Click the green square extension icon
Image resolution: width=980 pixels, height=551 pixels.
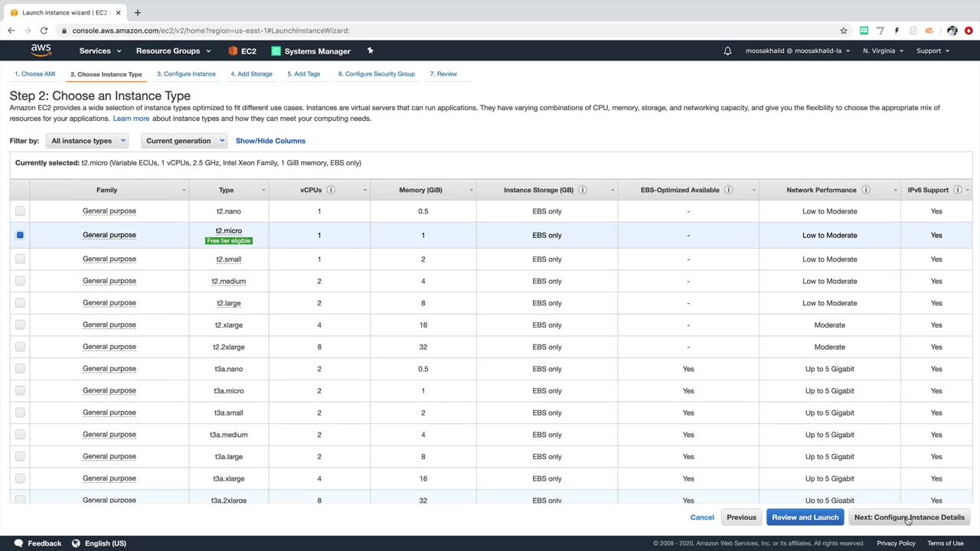864,31
